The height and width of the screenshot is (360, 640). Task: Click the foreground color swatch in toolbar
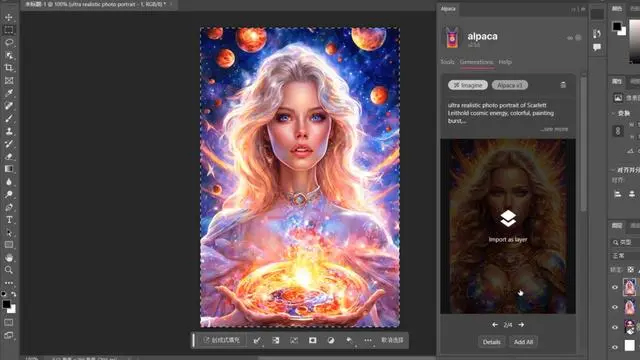(x=7, y=304)
